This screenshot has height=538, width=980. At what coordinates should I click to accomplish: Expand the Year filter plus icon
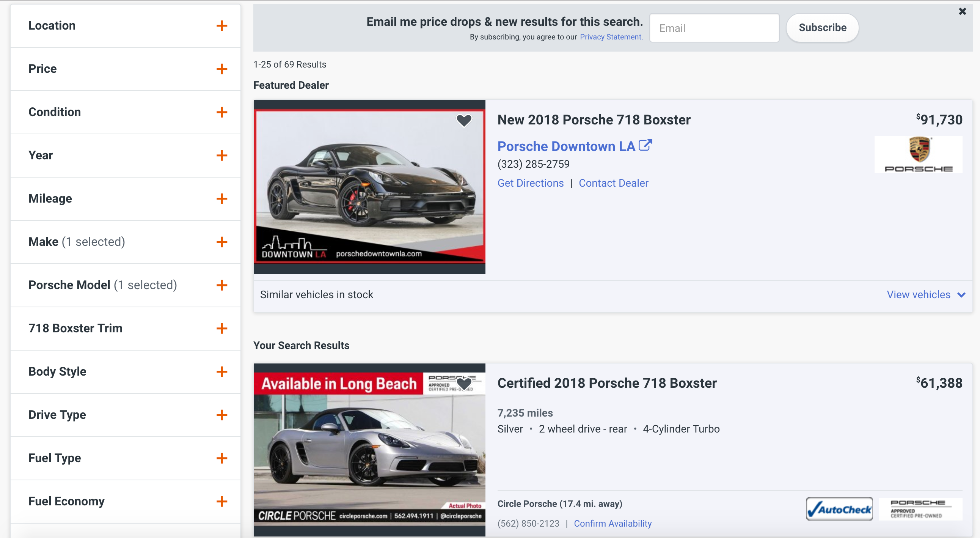point(222,155)
